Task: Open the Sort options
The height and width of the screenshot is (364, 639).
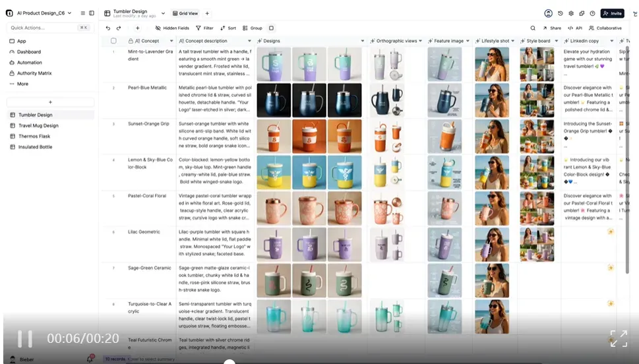Action: click(x=228, y=28)
